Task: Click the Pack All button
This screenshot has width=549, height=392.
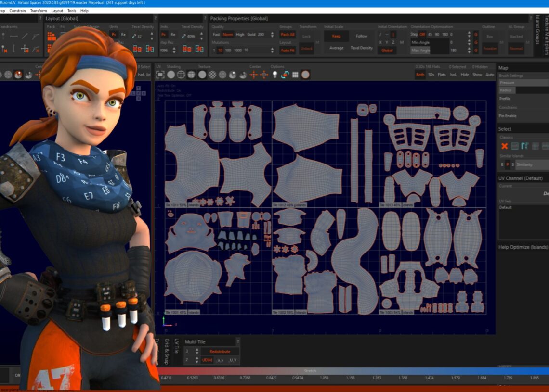Action: click(x=288, y=35)
